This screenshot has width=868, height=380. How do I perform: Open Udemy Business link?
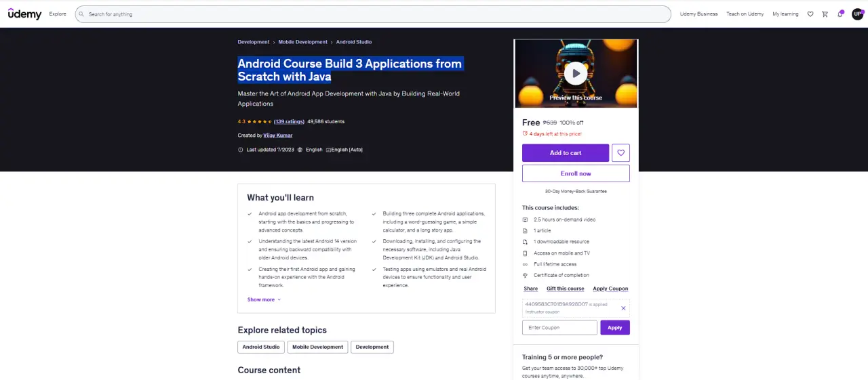point(698,14)
